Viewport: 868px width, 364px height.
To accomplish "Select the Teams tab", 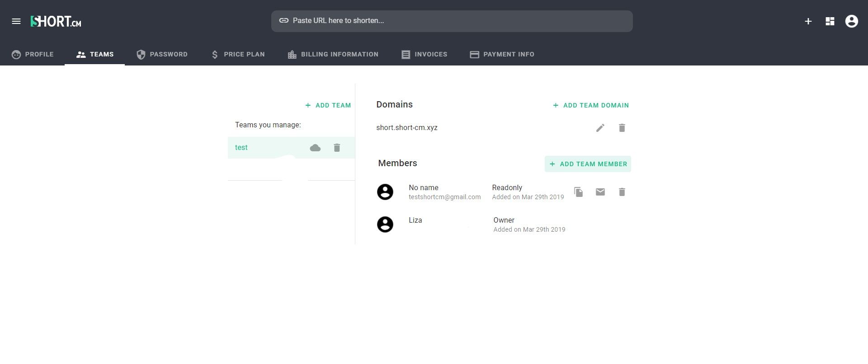I will point(94,54).
